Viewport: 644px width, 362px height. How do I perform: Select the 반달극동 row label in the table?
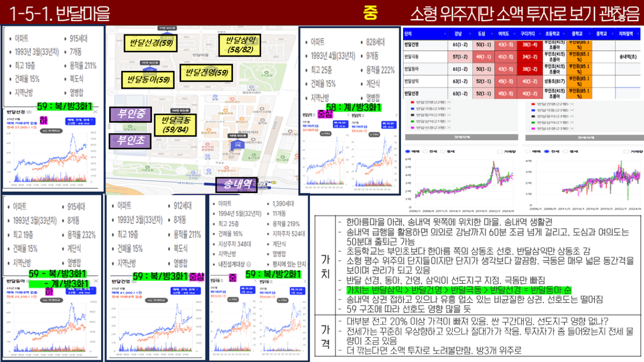coord(412,56)
